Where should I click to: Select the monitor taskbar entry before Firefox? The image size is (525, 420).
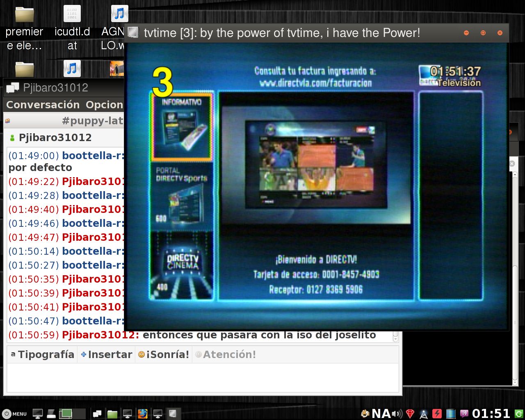[x=128, y=414]
